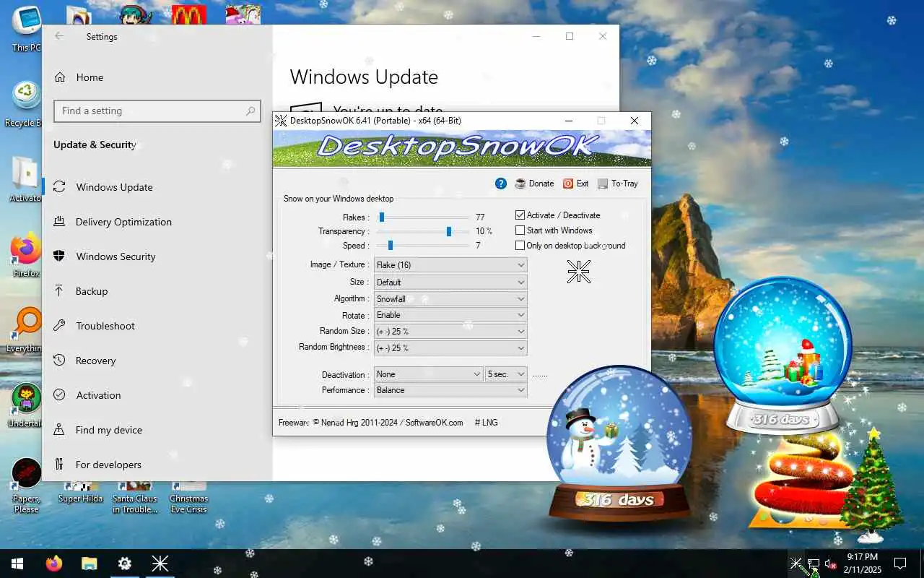Viewport: 924px width, 578px height.
Task: Open the Rotate dropdown showing Enable
Action: 450,315
